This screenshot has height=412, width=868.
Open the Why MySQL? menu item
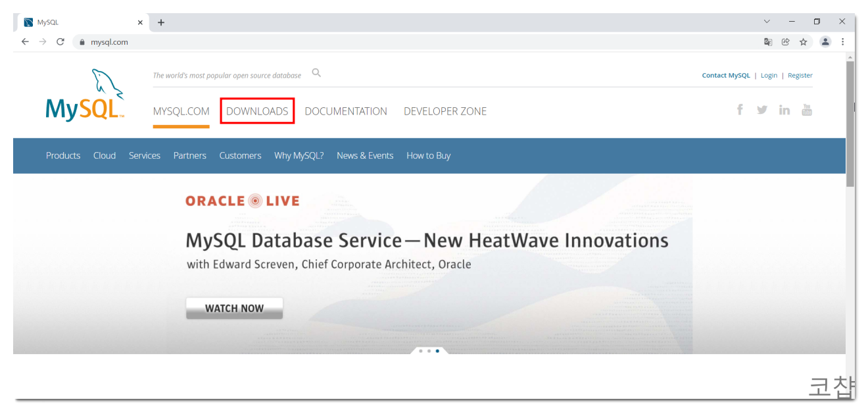299,155
